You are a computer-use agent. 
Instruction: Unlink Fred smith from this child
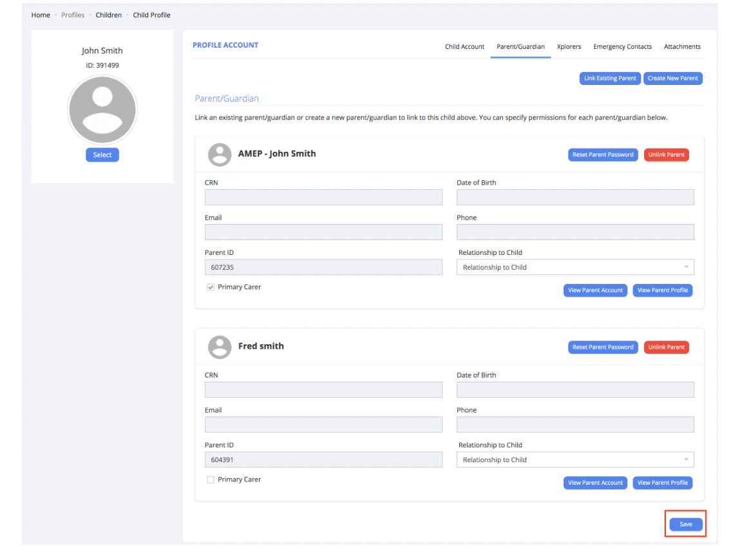click(666, 347)
